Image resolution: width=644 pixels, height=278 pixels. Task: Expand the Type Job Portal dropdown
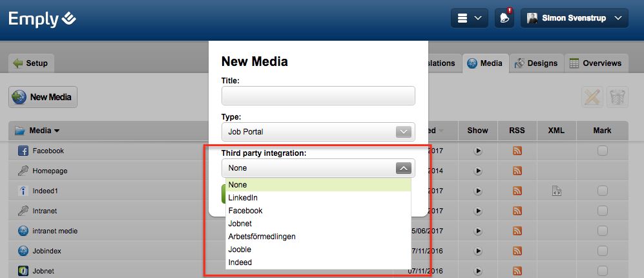(x=318, y=131)
